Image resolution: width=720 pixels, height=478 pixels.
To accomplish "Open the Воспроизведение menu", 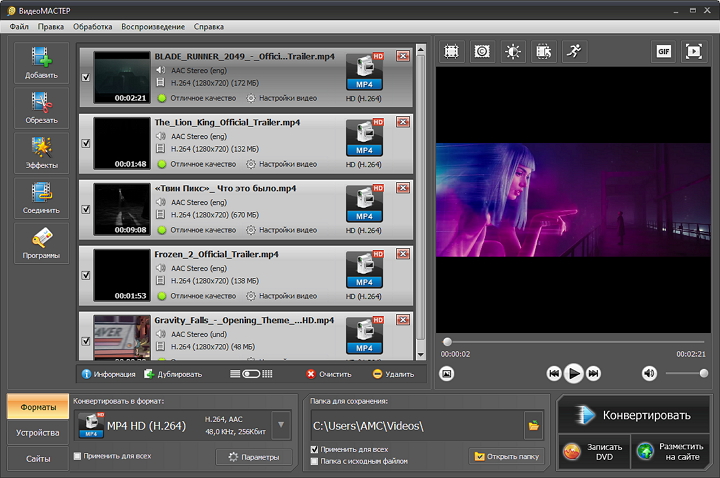I will tap(153, 27).
